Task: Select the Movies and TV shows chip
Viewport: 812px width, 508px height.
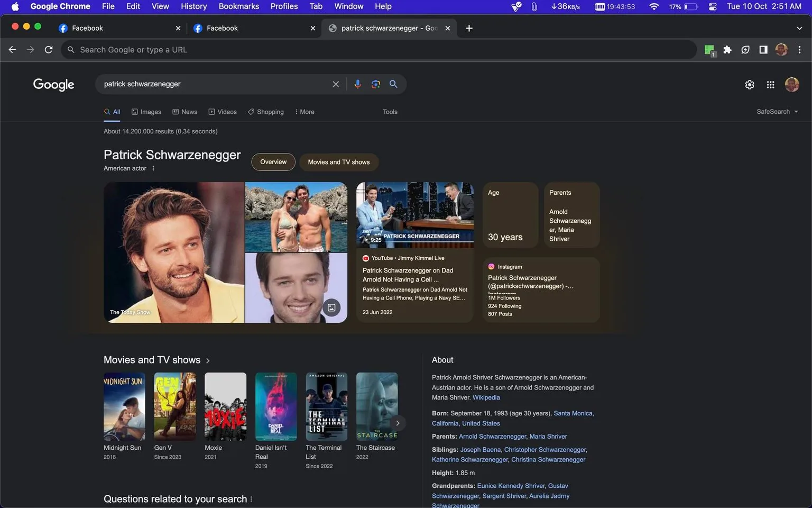Action: (x=338, y=162)
